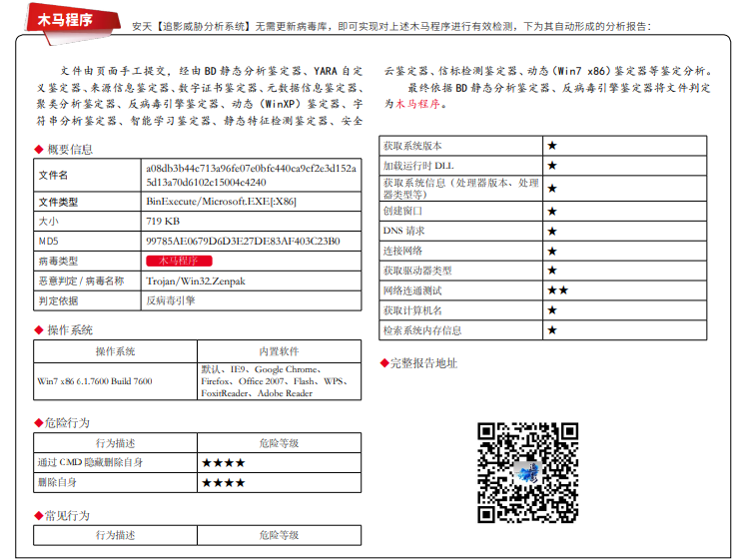Viewport: 743px width, 560px height.
Task: Click the four-star rating for 通过 CMD 隐藏删除自身
Action: click(x=223, y=462)
